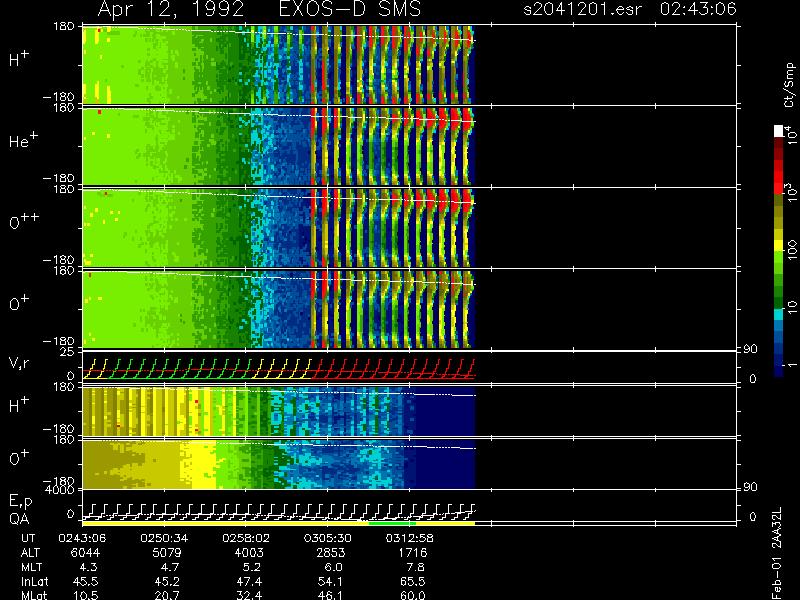
Task: Select the MLT value '5.2'
Action: 252,567
